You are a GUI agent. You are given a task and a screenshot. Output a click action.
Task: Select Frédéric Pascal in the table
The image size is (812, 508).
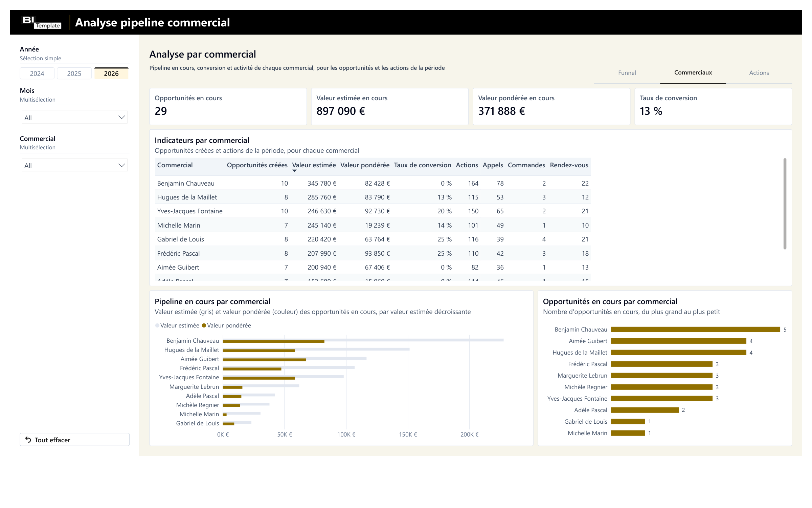tap(179, 253)
